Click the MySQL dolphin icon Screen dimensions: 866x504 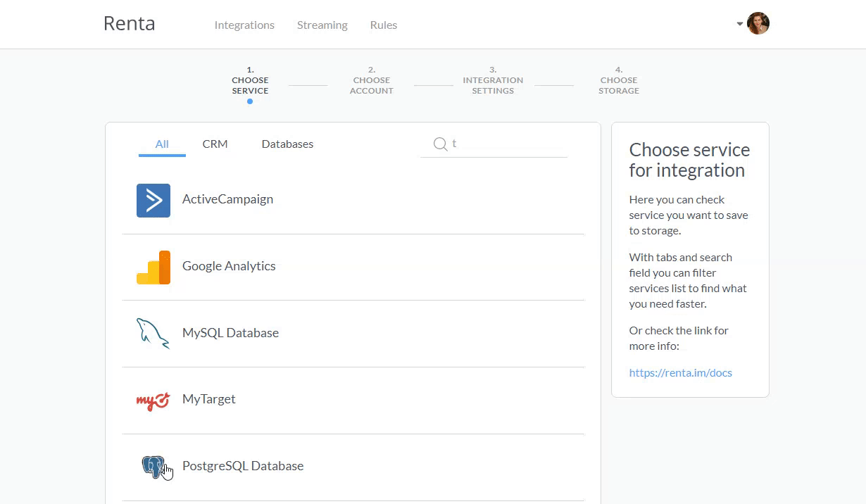pos(153,334)
